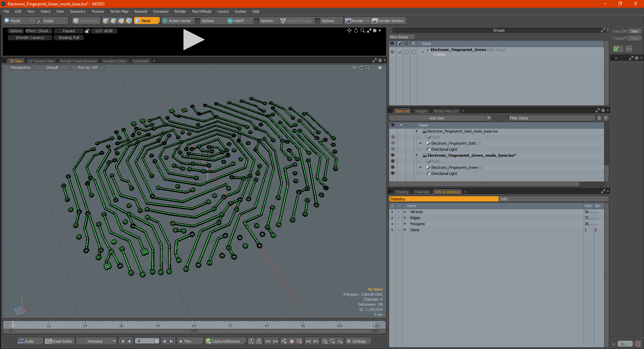
Task: Go to first frame
Action: (122, 341)
